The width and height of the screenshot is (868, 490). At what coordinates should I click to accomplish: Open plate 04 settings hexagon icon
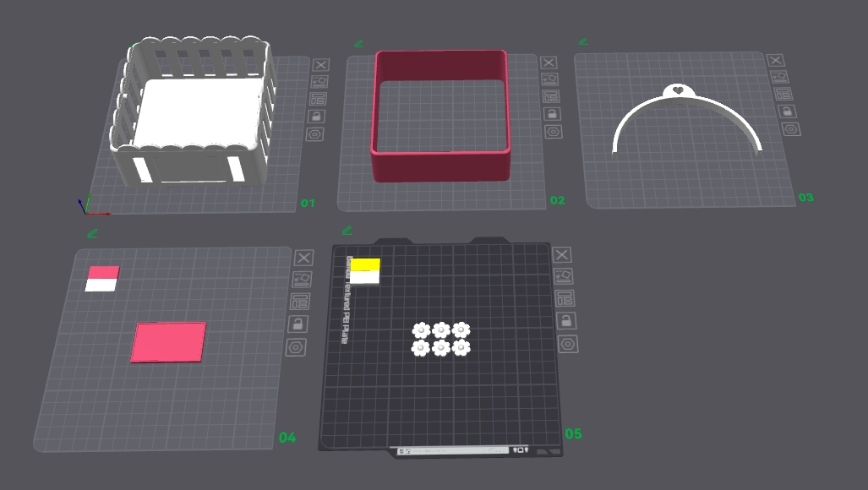coord(296,347)
